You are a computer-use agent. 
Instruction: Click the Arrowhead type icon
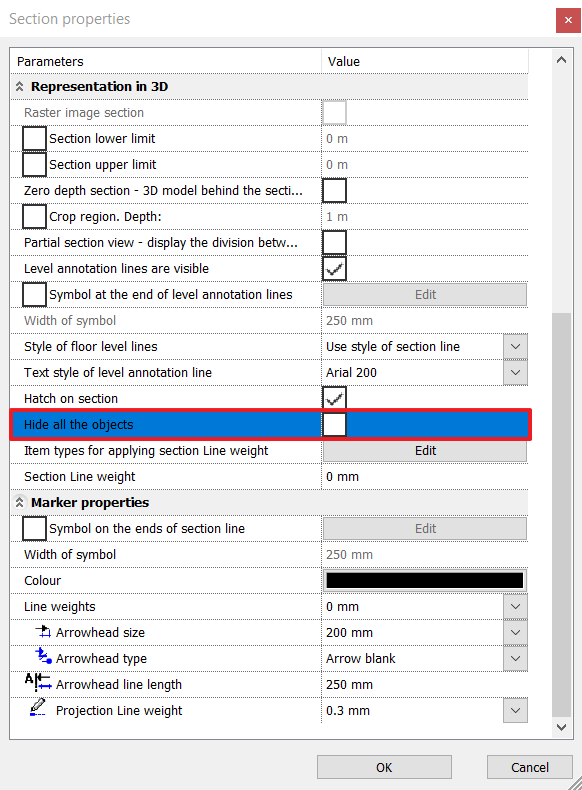pos(43,656)
